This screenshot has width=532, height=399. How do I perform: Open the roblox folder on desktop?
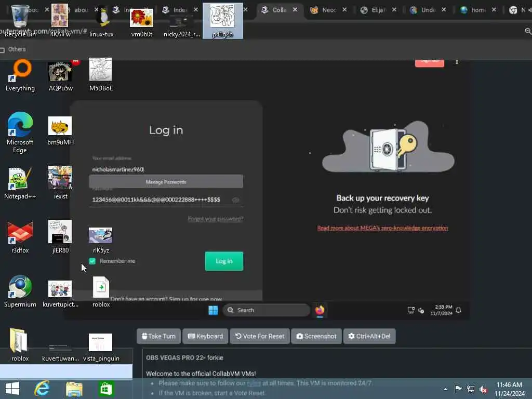(20, 345)
